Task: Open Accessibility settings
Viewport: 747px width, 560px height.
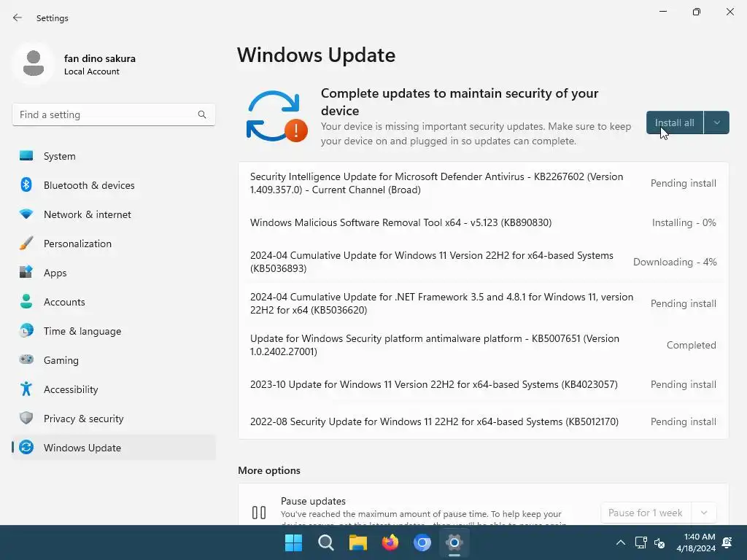Action: click(x=114, y=389)
